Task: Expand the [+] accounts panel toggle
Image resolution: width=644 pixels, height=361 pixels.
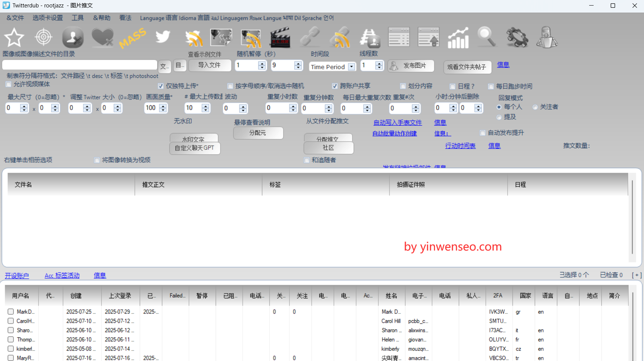Action: coord(636,275)
